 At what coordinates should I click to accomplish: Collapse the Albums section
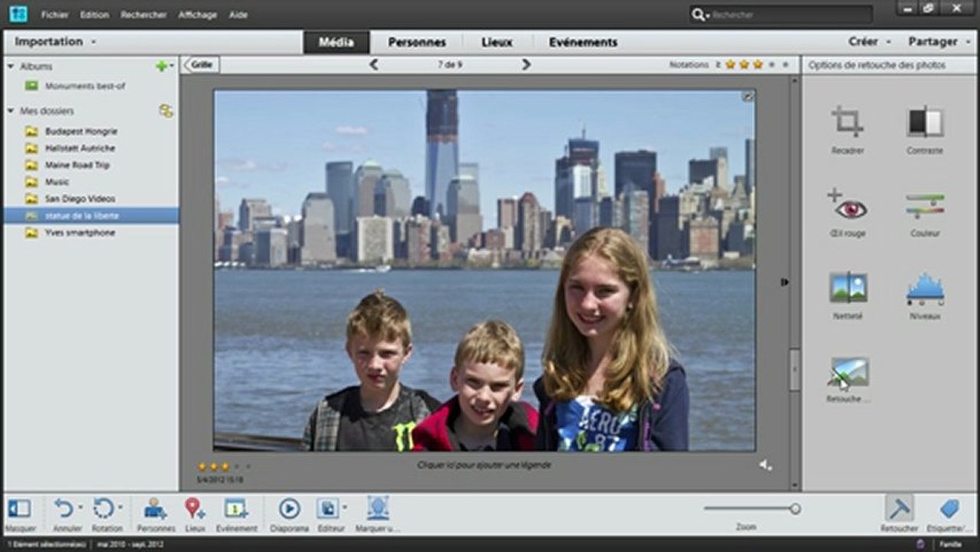11,67
